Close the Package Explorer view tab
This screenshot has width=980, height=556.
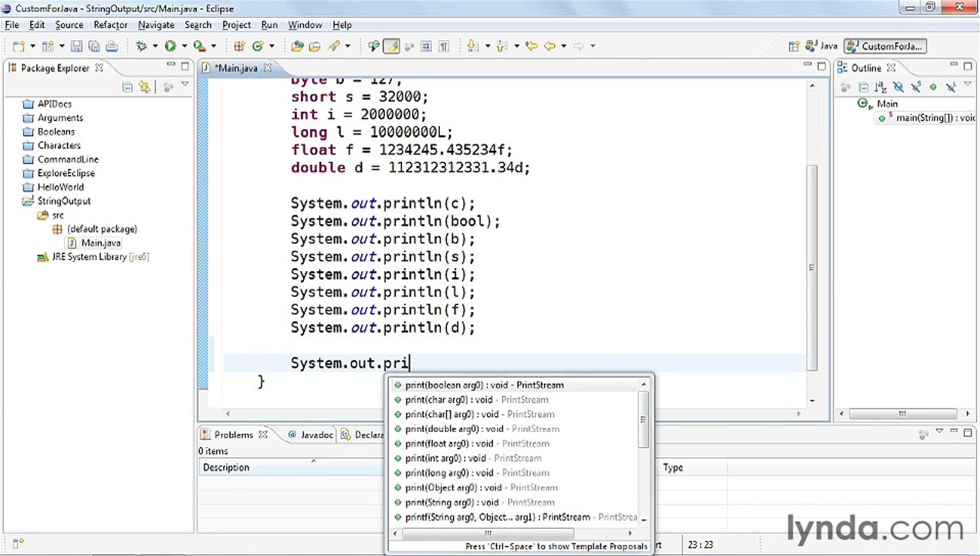click(99, 68)
